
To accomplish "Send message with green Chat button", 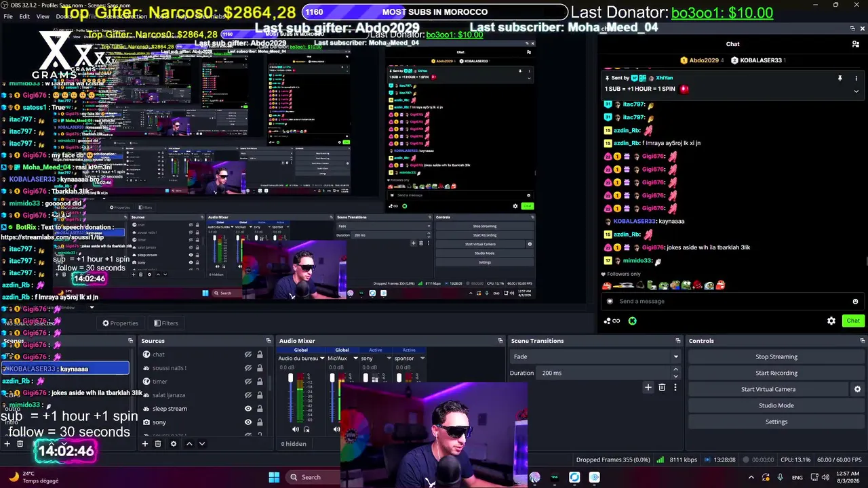I will pyautogui.click(x=853, y=321).
